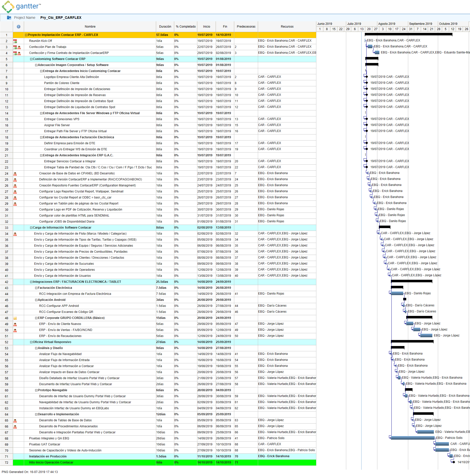Collapse the Customizing Software Contacar ERP group
This screenshot has height=476, width=470.
point(31,59)
